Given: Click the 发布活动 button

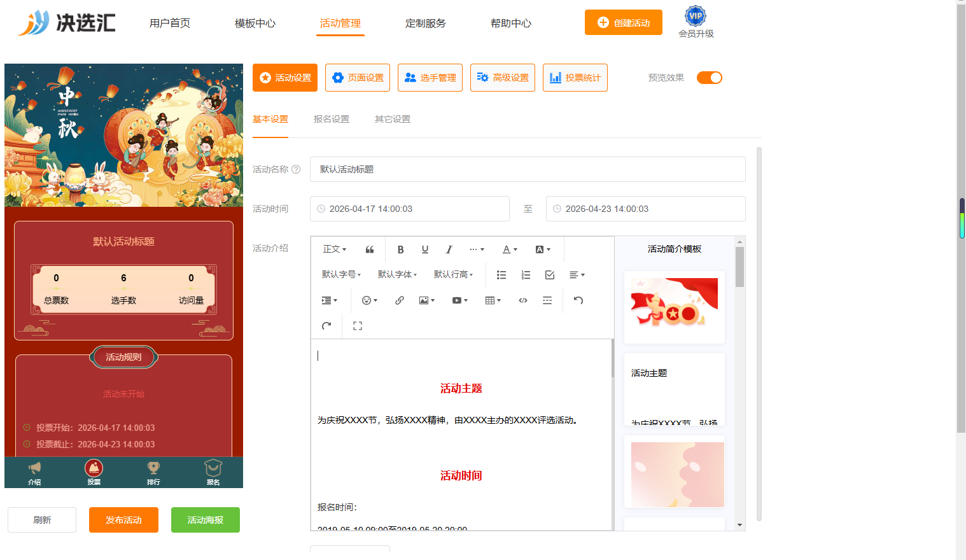Looking at the screenshot, I should 123,520.
